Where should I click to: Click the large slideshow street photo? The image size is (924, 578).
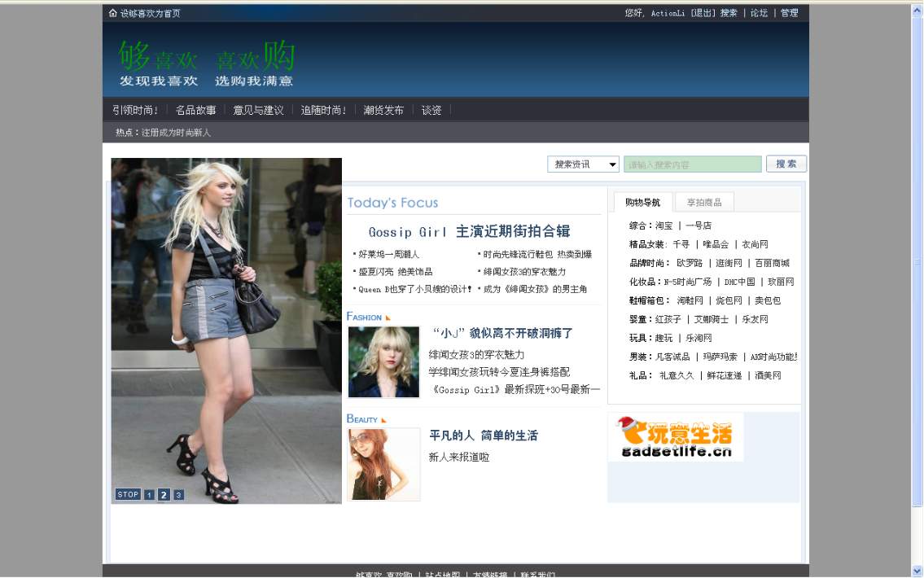[x=226, y=331]
